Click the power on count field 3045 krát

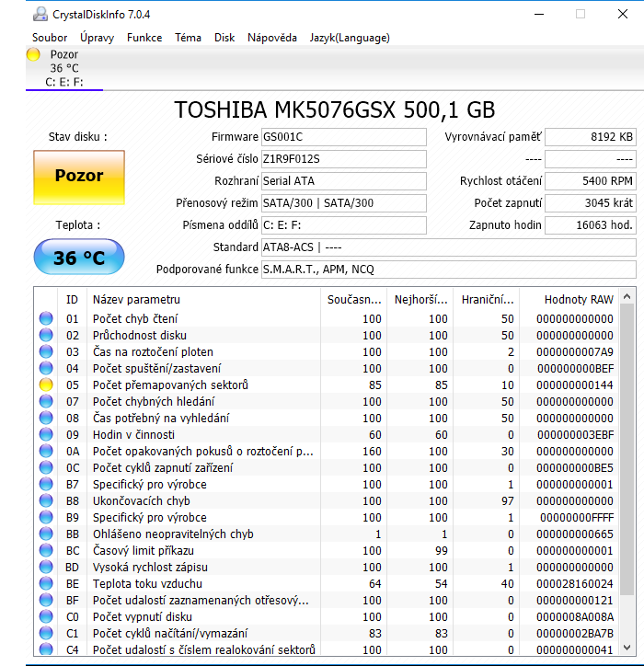click(591, 203)
